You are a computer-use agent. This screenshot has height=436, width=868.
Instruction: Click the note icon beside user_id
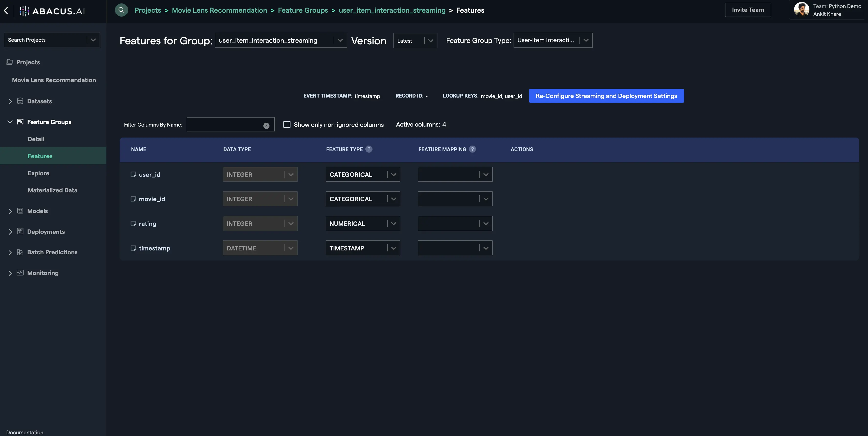[x=133, y=174]
